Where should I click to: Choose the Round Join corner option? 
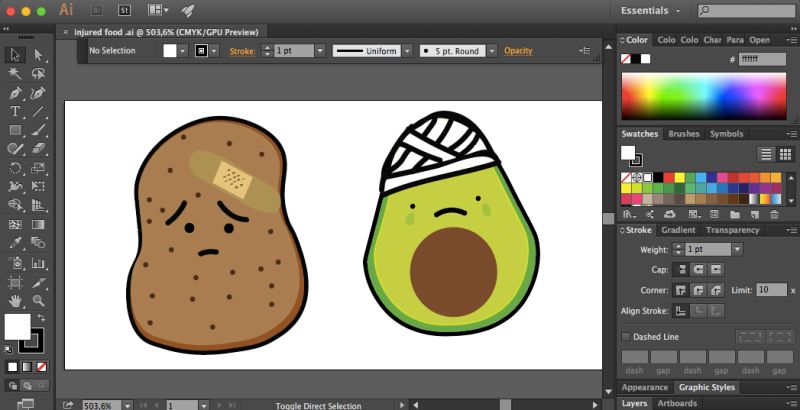point(698,290)
